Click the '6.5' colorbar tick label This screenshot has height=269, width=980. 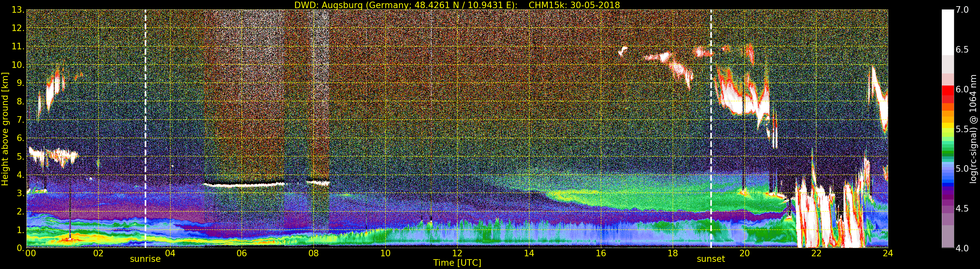tap(962, 50)
